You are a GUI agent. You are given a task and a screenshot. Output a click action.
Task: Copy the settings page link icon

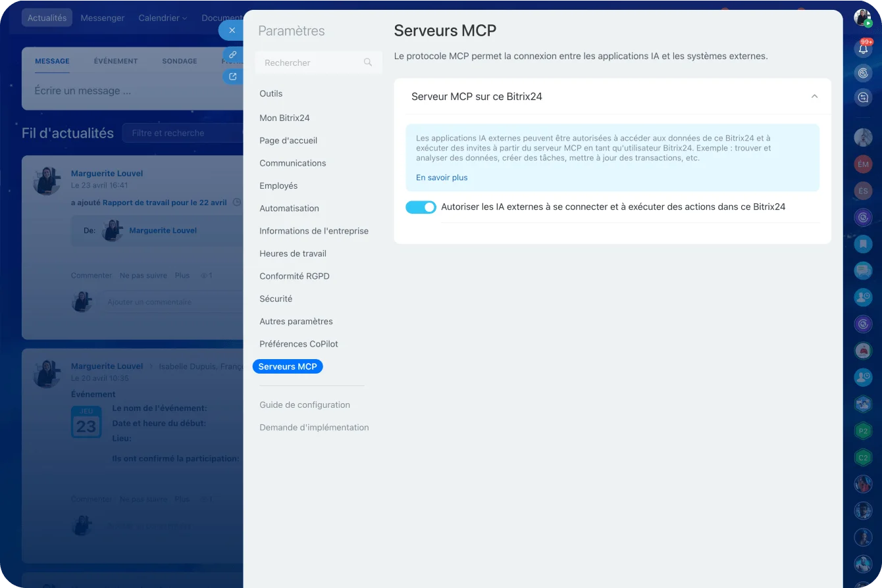tap(232, 55)
